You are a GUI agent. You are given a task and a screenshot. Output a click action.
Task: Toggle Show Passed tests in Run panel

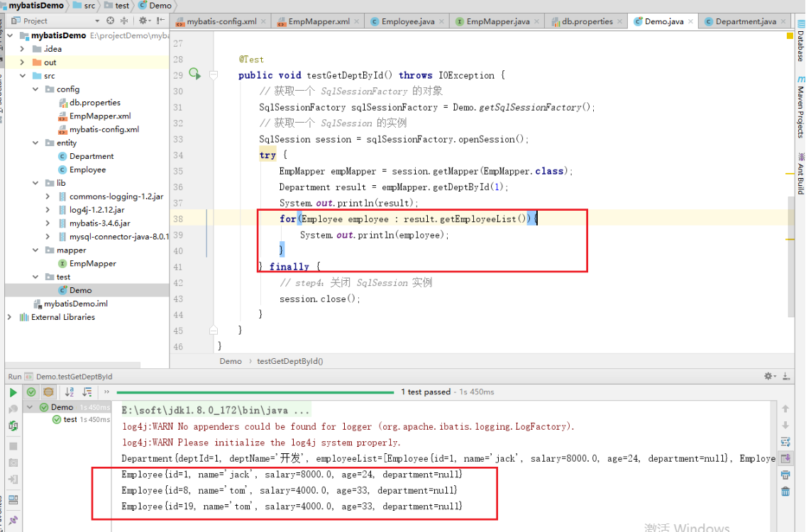(31, 392)
